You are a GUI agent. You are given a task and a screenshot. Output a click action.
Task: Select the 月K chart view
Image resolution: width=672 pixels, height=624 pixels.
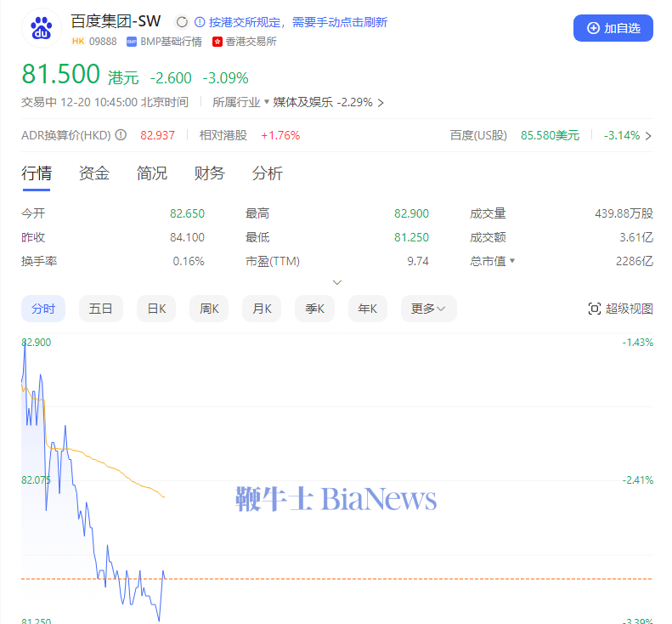[x=262, y=309]
